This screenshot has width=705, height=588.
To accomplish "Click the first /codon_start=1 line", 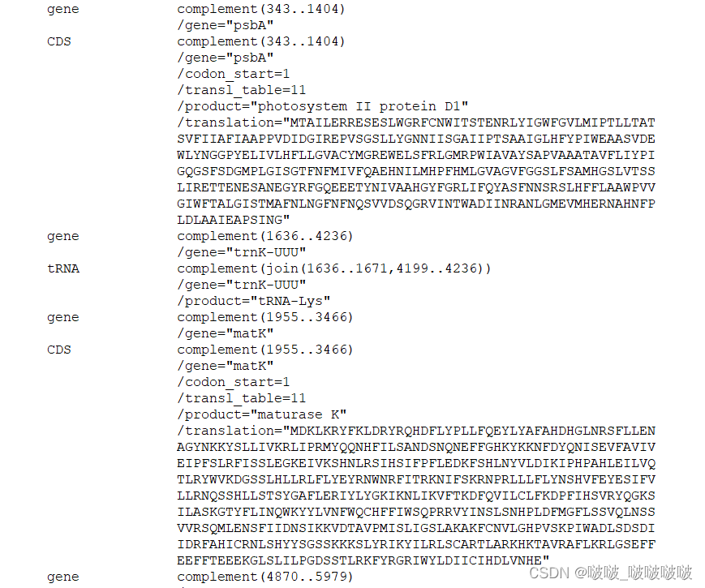I will 234,74.
